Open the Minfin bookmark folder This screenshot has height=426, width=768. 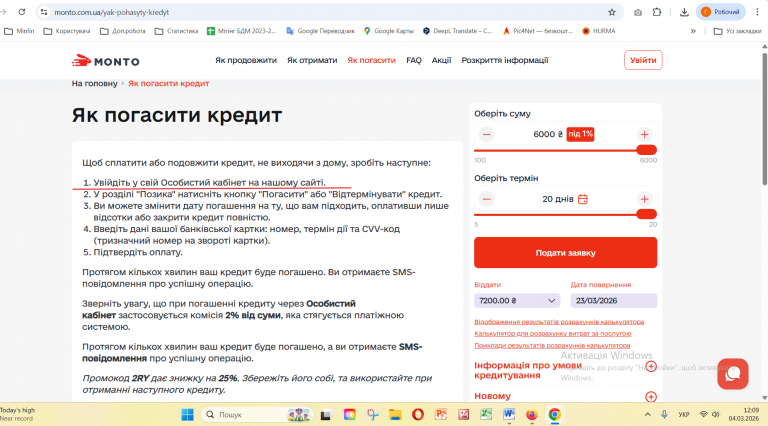19,31
